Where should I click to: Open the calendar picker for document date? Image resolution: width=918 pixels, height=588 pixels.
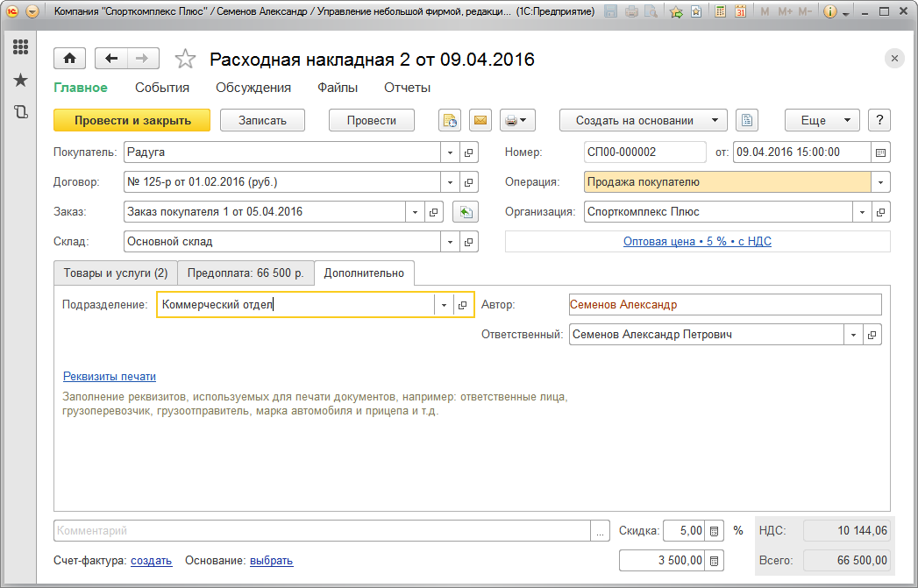[880, 152]
